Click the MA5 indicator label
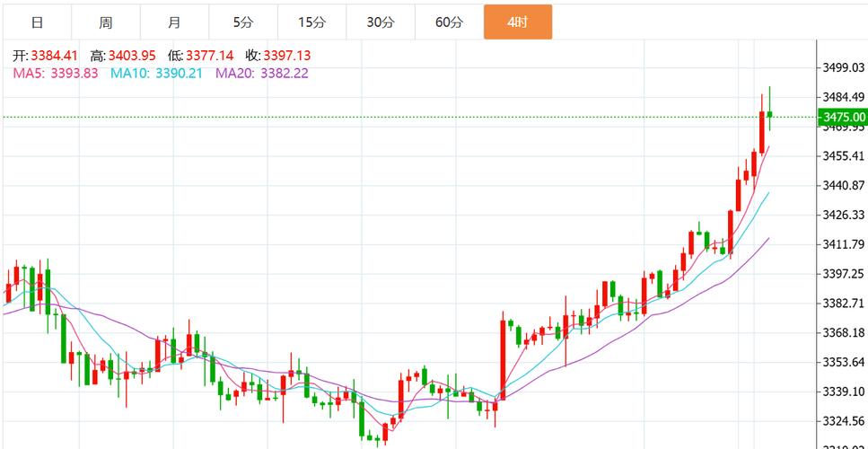The width and height of the screenshot is (868, 449). tap(56, 74)
